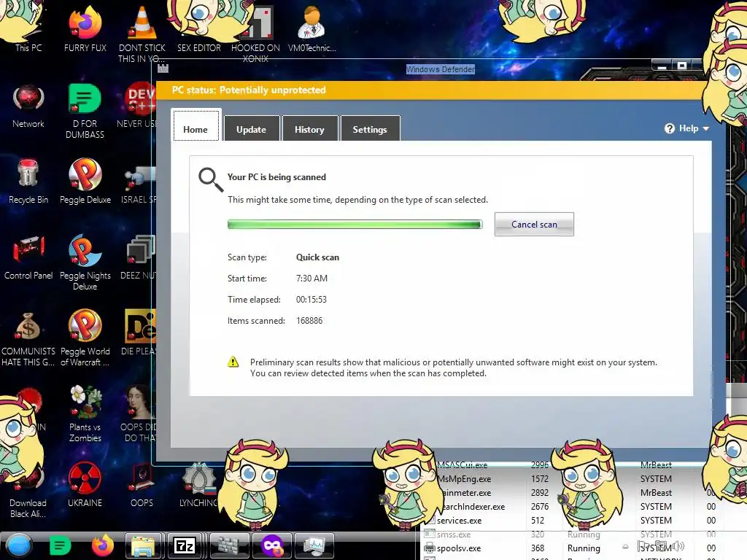
Task: Click the 7:30 AM start time value
Action: coord(312,278)
